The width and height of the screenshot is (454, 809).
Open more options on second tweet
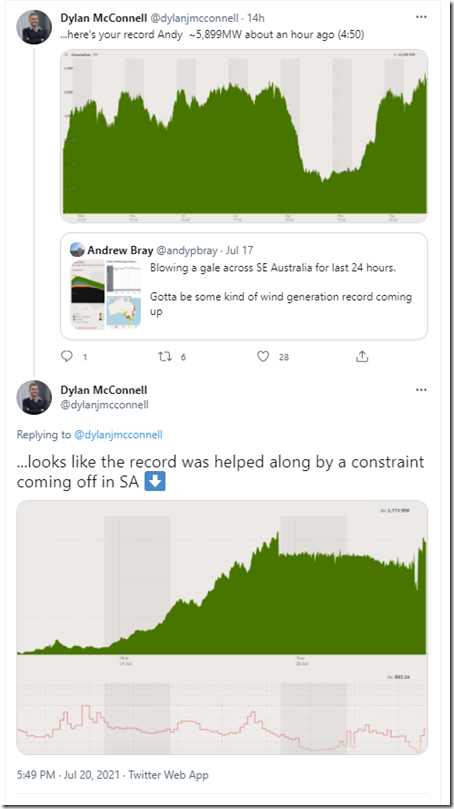click(x=421, y=390)
